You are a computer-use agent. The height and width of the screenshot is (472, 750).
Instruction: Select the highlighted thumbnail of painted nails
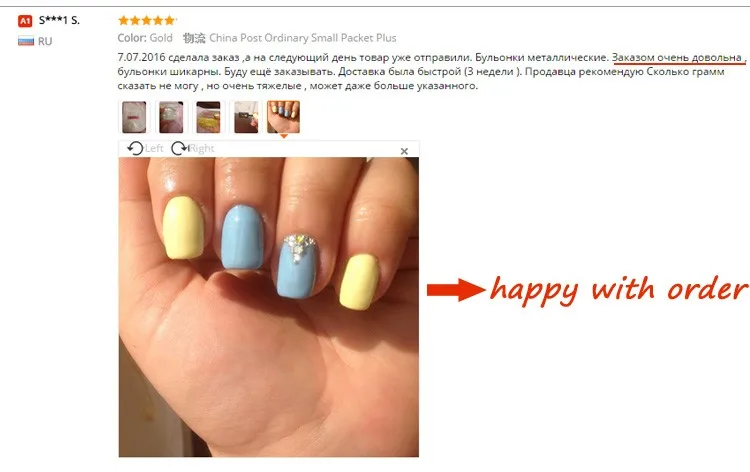click(284, 117)
